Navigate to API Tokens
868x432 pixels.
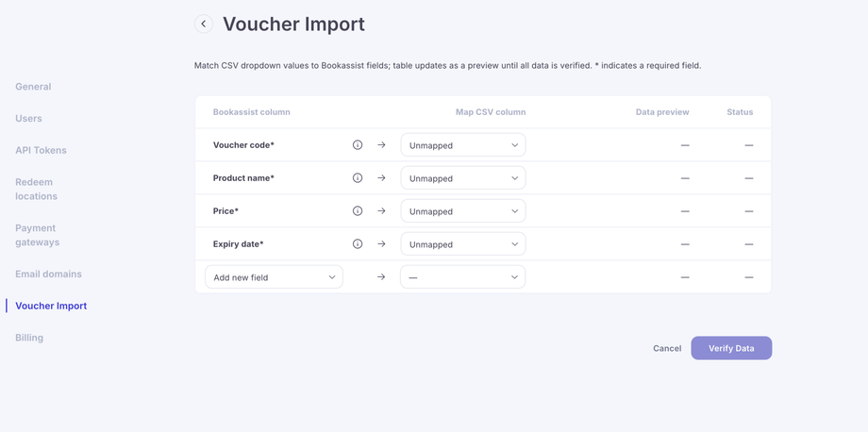point(41,150)
